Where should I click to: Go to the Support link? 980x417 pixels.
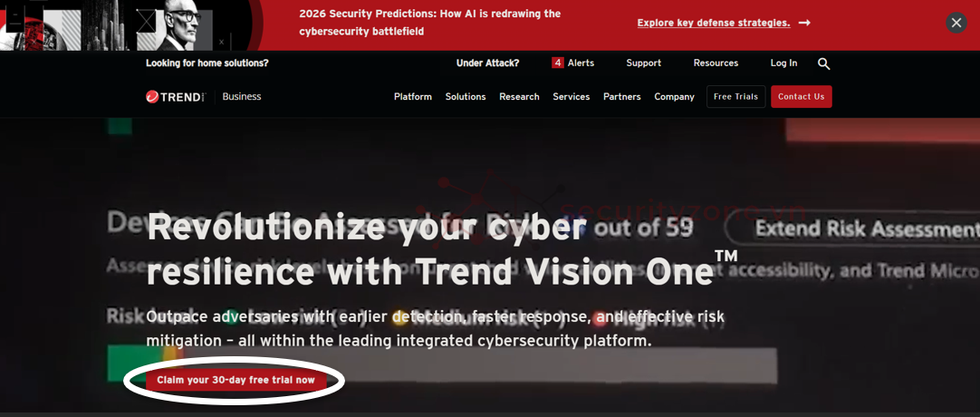(x=644, y=63)
